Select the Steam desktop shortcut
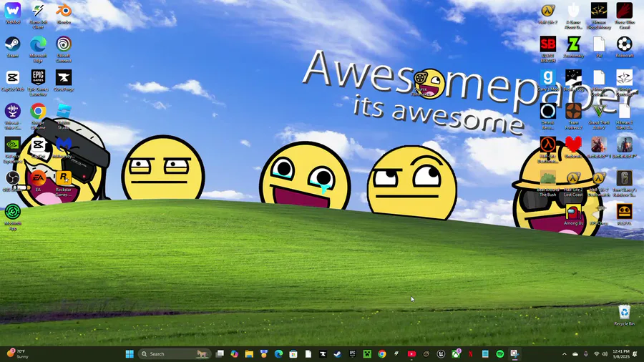Image resolution: width=644 pixels, height=362 pixels. (13, 47)
